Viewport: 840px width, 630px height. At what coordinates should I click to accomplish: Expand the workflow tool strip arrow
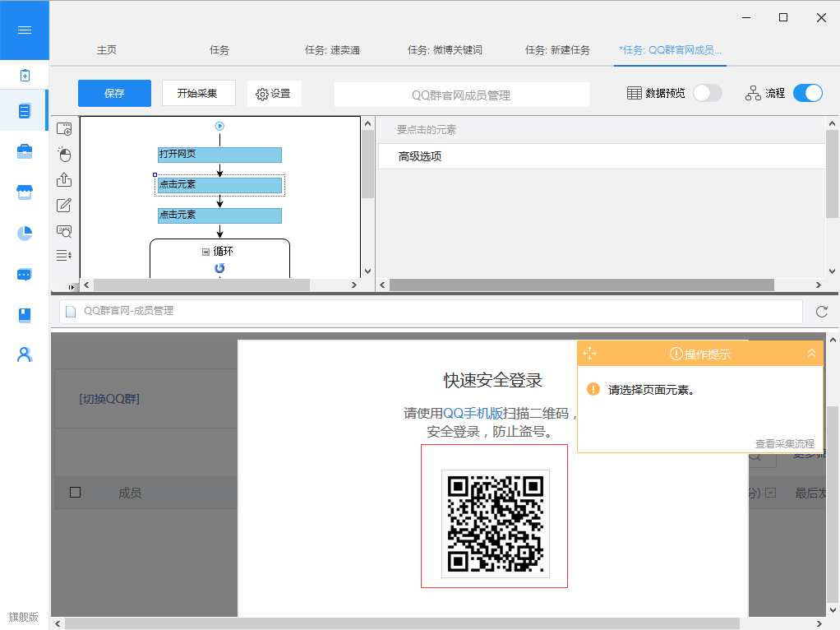(72, 287)
